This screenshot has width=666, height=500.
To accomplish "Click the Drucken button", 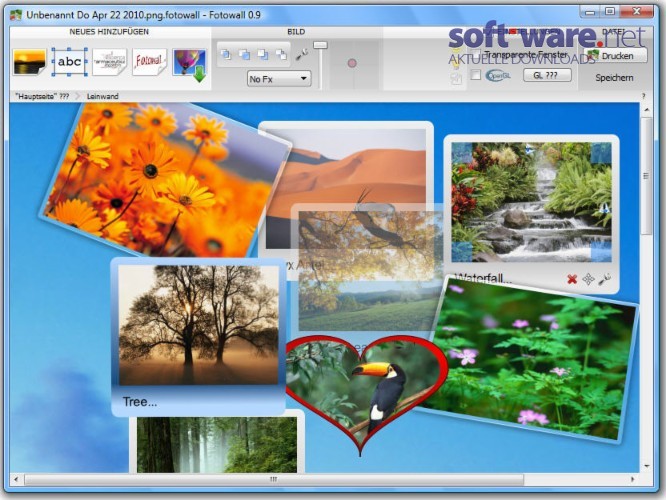I will [x=615, y=56].
